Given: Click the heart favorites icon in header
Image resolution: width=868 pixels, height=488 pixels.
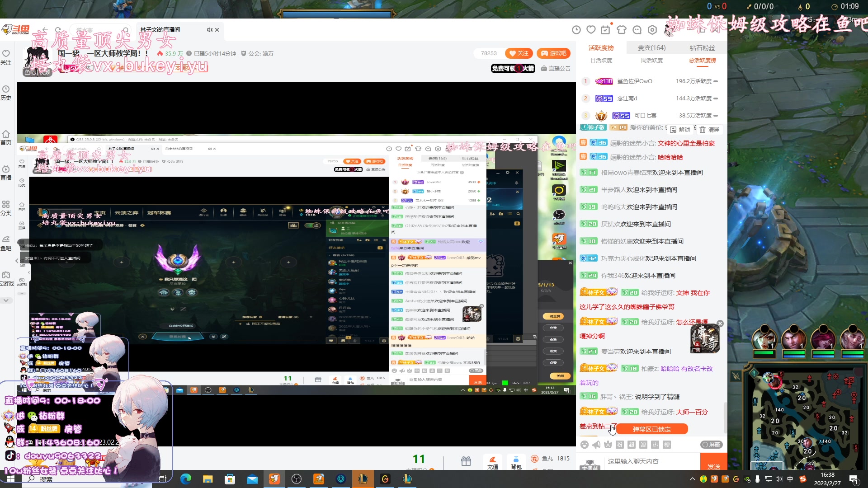Looking at the screenshot, I should (x=591, y=30).
